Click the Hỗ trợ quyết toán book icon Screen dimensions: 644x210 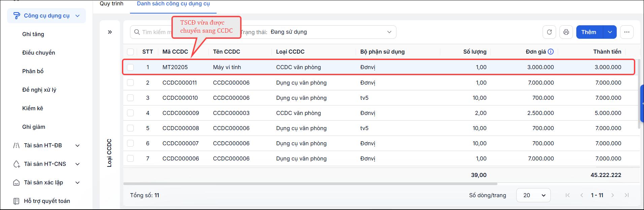pos(16,201)
